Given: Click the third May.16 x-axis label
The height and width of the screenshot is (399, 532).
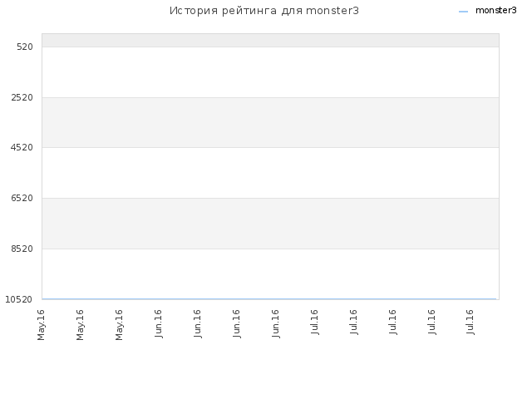Looking at the screenshot, I should (x=119, y=325).
